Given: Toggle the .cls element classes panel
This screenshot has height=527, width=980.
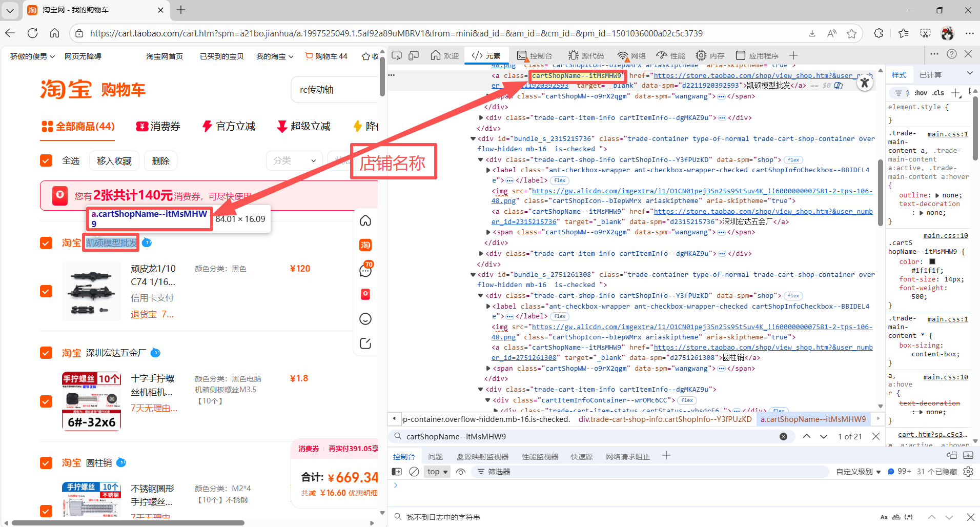Looking at the screenshot, I should (938, 93).
